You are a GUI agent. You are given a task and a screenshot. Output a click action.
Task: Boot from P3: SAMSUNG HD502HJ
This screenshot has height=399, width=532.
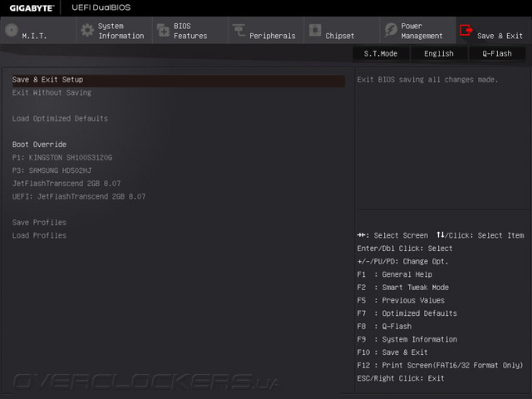(x=52, y=170)
